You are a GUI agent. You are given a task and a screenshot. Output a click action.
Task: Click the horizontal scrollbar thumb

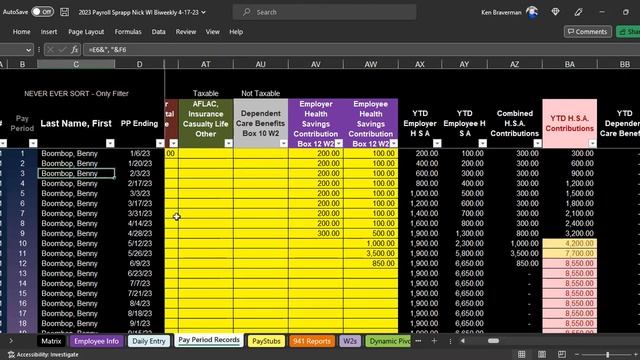(493, 341)
